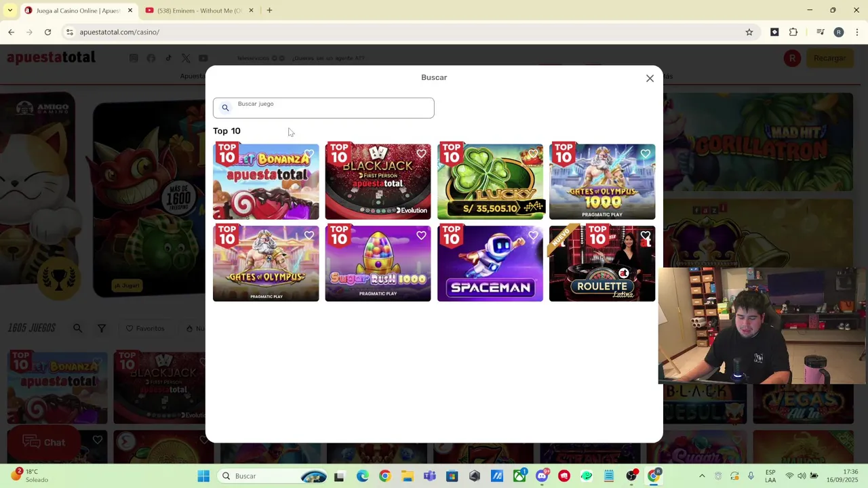Click the magnifier icon in search field
868x488 pixels.
(225, 108)
